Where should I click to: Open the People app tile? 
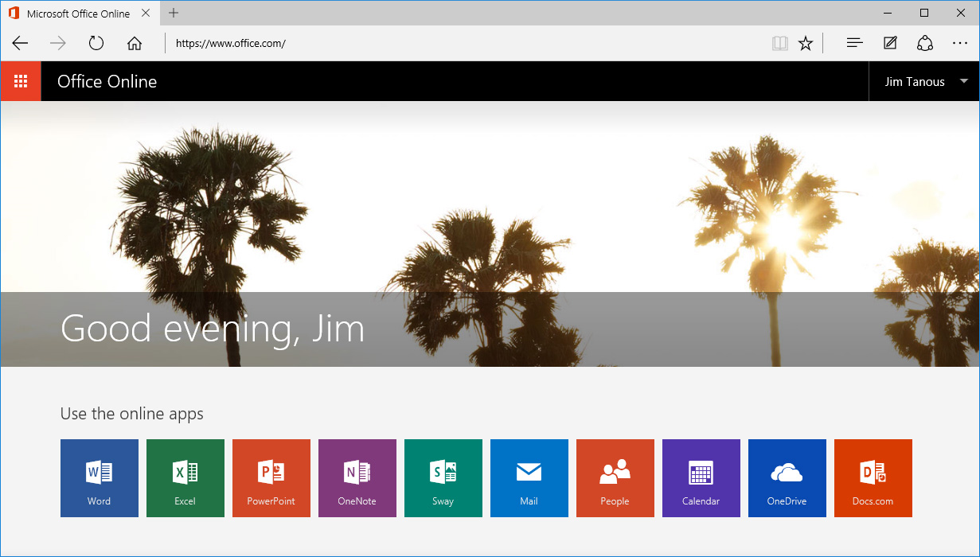pos(615,478)
